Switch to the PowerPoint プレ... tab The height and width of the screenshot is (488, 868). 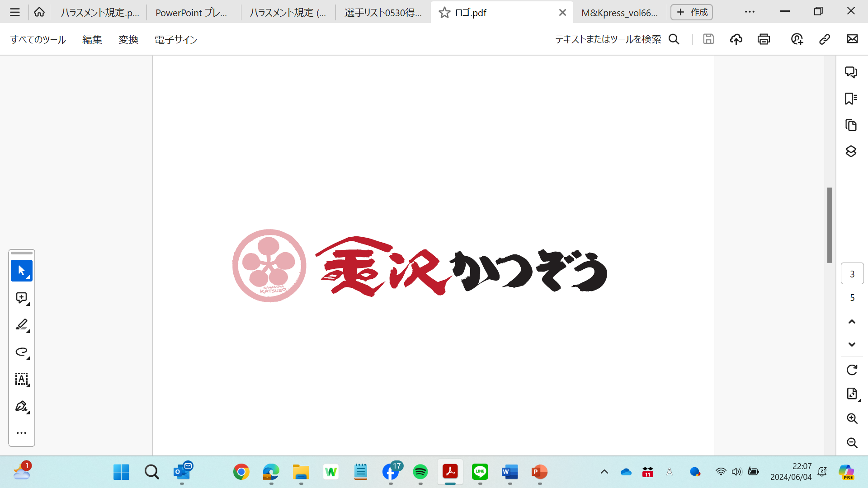(191, 13)
